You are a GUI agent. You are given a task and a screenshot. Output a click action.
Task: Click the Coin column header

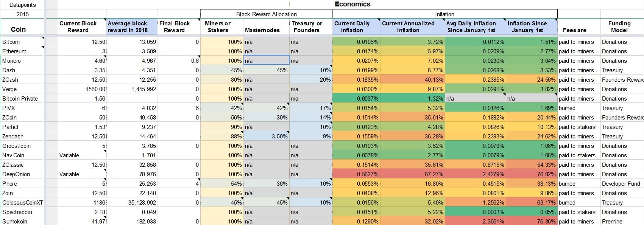click(22, 27)
